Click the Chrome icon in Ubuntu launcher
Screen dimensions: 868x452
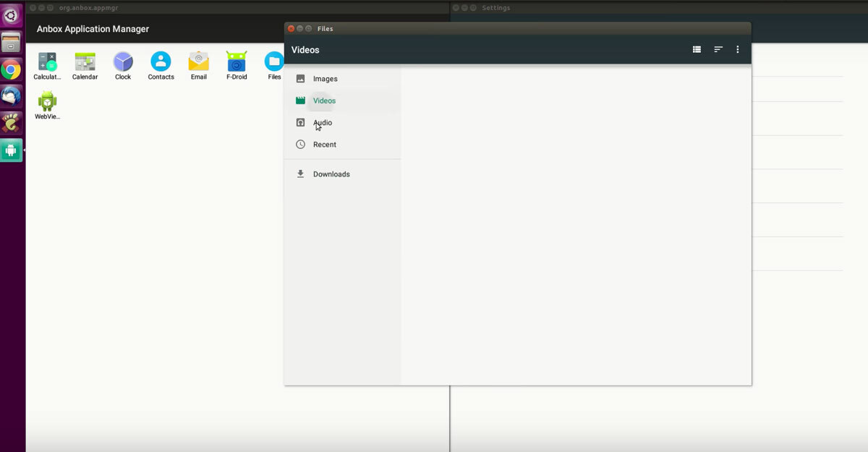(x=11, y=70)
